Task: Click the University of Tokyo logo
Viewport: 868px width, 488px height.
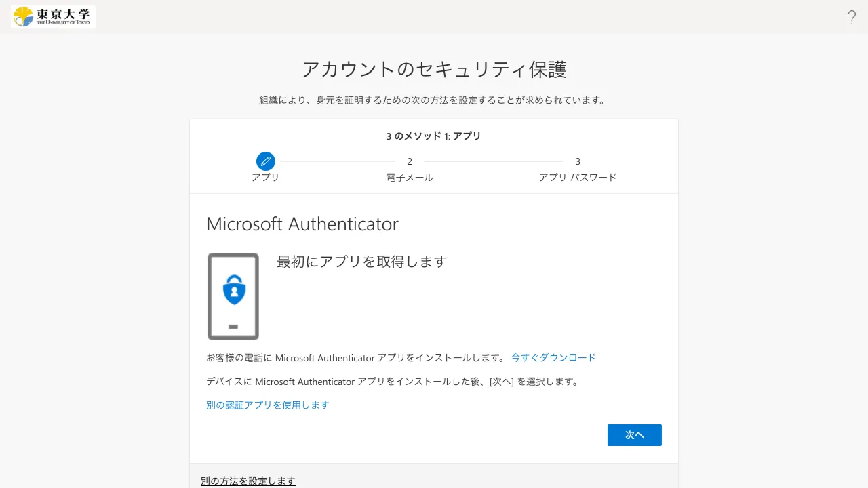Action: point(53,17)
